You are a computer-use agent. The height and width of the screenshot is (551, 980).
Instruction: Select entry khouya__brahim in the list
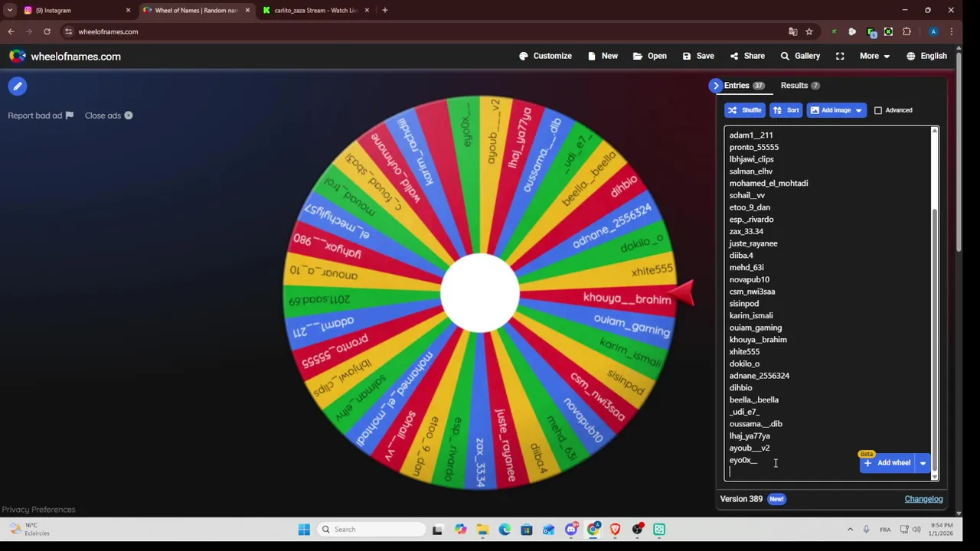(x=758, y=340)
